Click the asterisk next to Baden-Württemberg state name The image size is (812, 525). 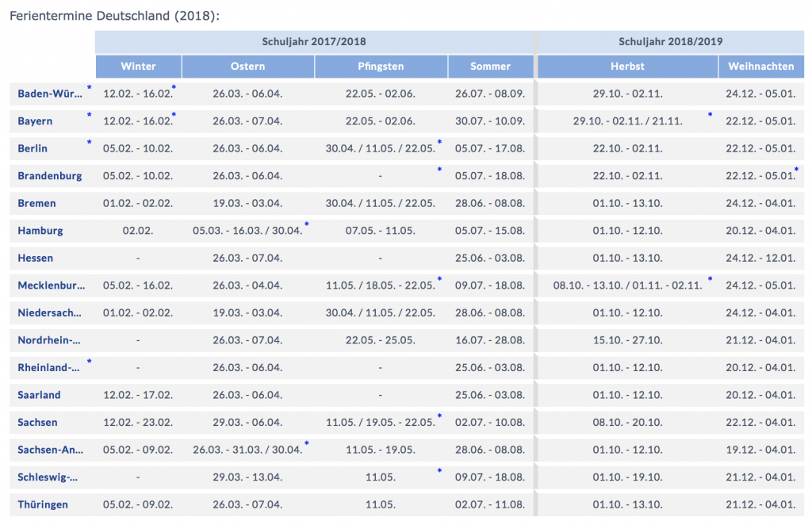coord(90,88)
